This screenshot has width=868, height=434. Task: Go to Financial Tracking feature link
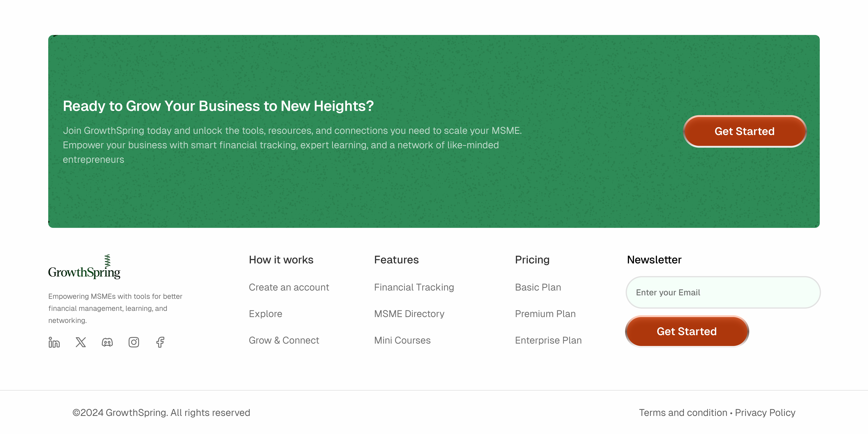point(414,287)
